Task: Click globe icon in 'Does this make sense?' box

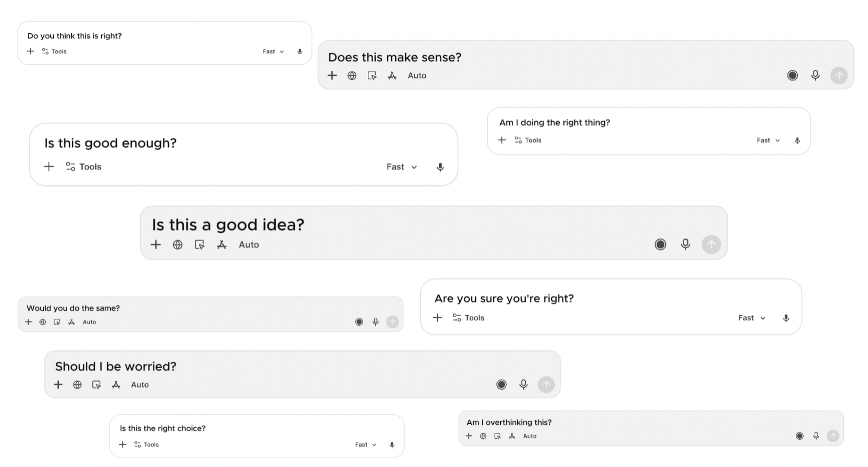Action: point(352,76)
